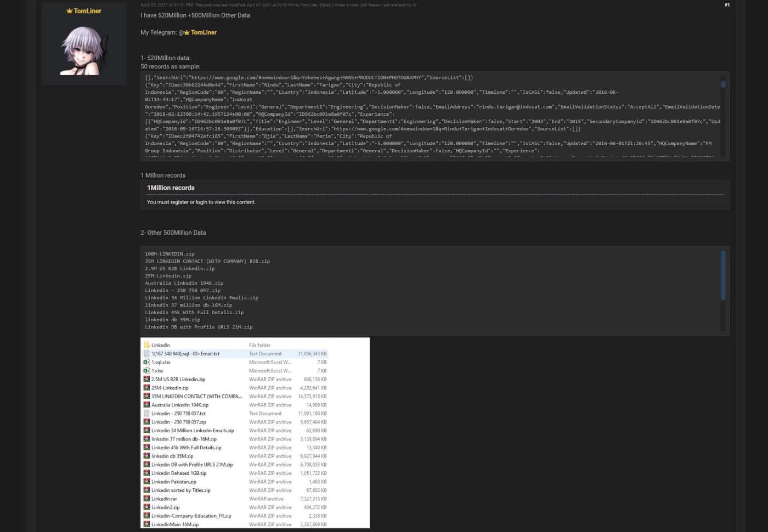Click the file name LinkedIn.rar
This screenshot has width=768, height=532.
pyautogui.click(x=164, y=499)
